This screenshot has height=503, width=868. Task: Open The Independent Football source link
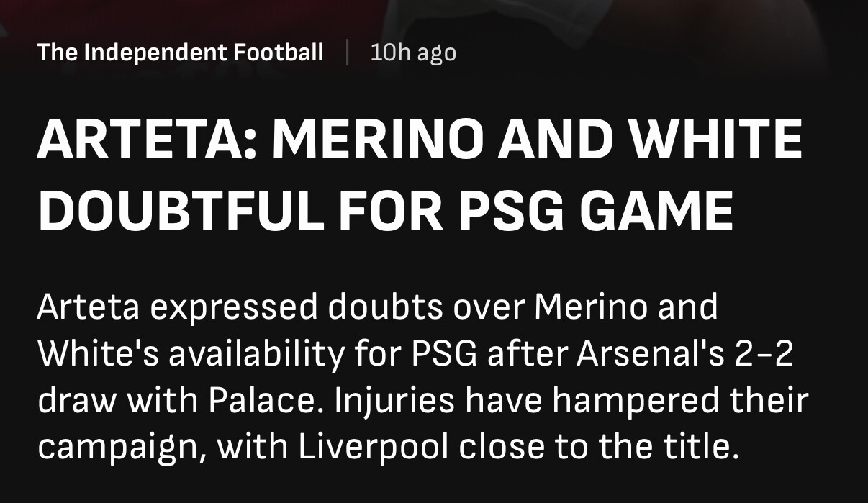[x=180, y=53]
